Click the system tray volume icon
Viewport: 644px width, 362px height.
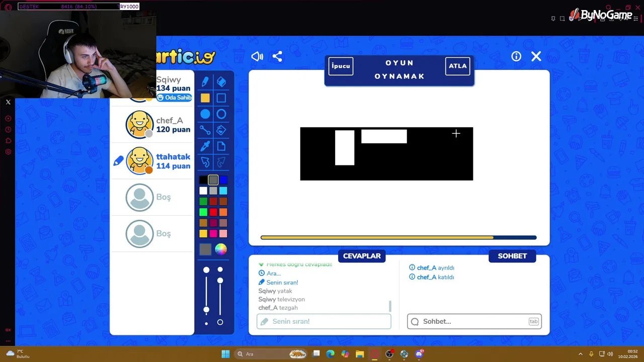pyautogui.click(x=610, y=354)
